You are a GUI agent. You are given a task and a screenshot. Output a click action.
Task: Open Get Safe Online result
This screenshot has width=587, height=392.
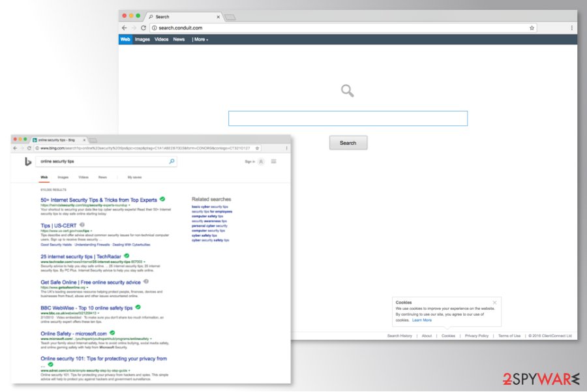[x=91, y=282]
